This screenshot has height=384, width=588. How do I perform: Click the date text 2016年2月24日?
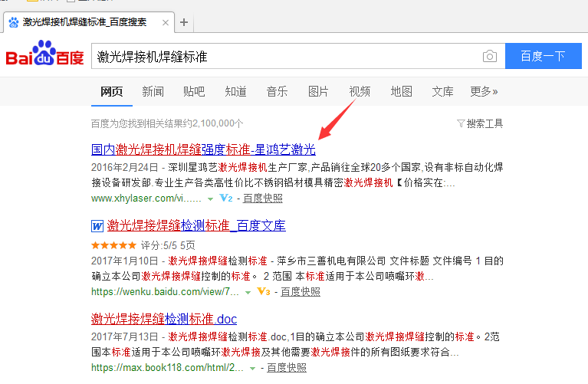coord(124,167)
